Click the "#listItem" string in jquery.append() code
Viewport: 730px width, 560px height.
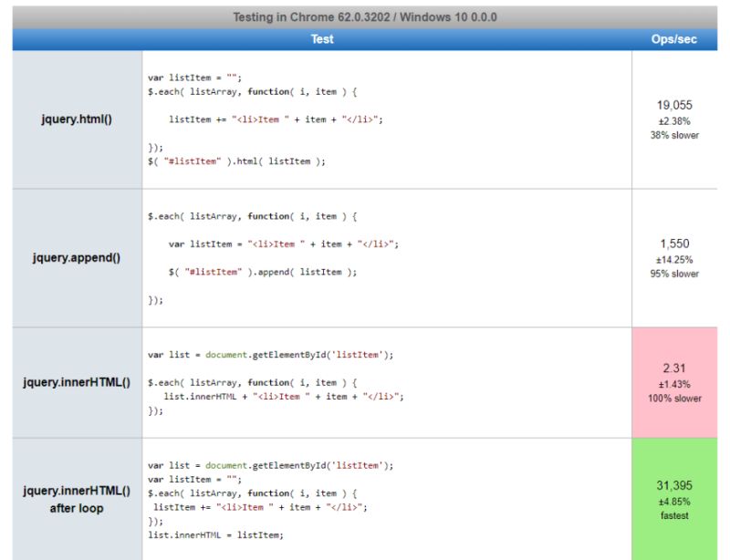pos(213,272)
